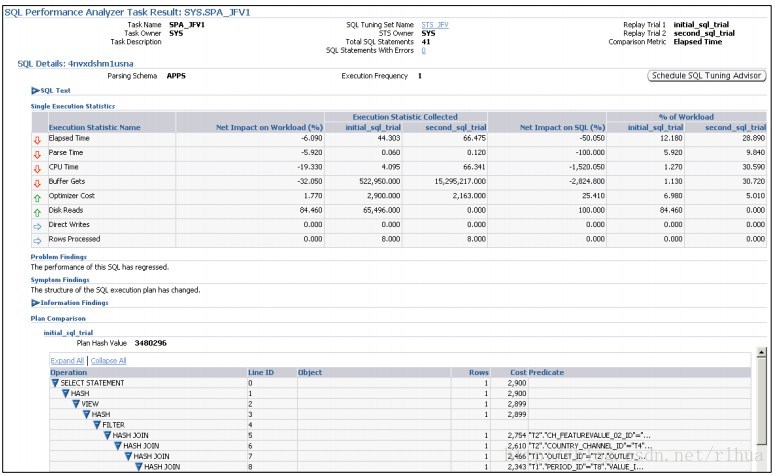Click the red arrow icon for Buffer Gets

point(37,183)
